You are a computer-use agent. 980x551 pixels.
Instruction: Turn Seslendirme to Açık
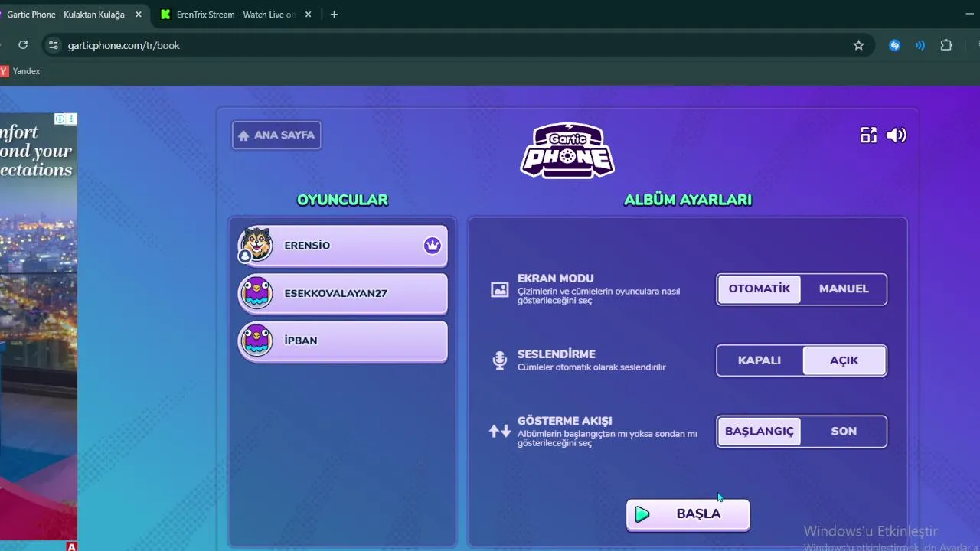(844, 360)
